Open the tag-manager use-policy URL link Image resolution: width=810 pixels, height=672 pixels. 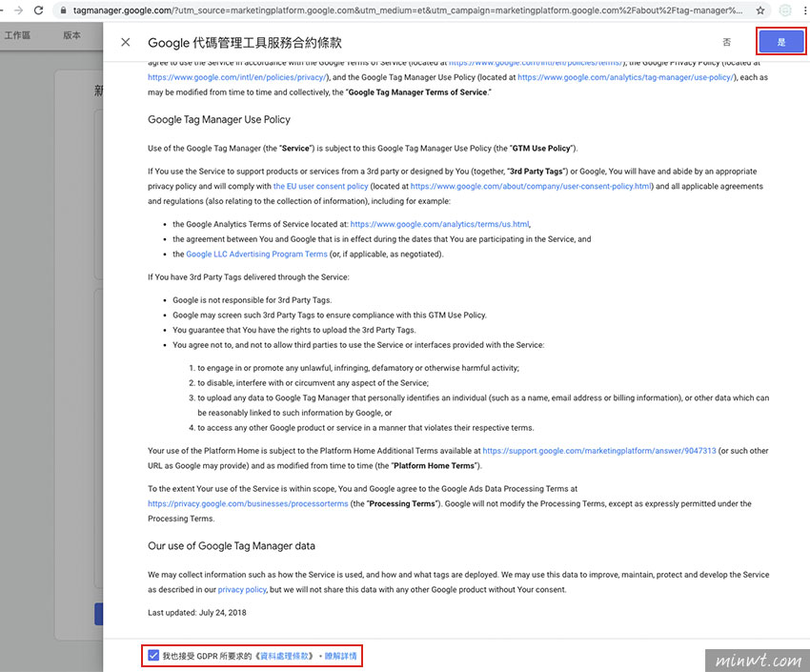coord(625,77)
